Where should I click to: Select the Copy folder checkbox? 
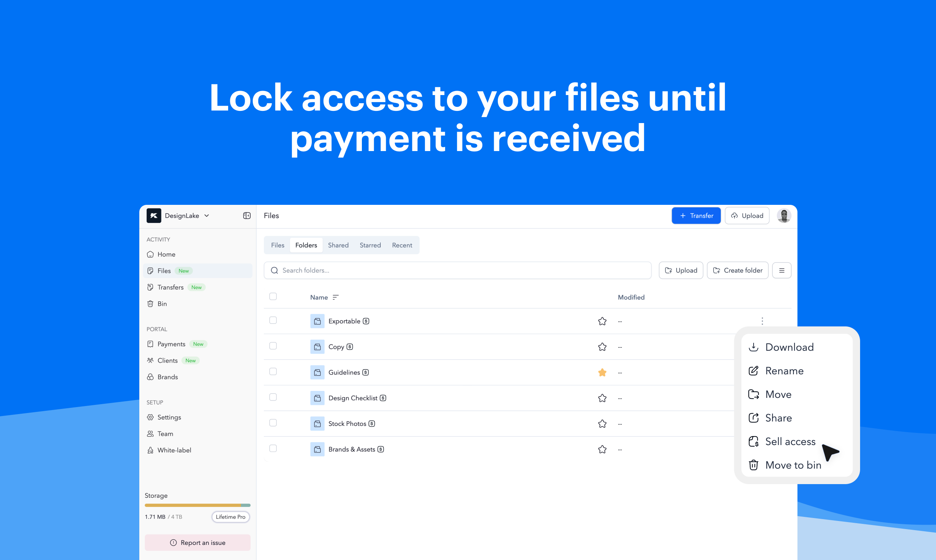(x=273, y=346)
